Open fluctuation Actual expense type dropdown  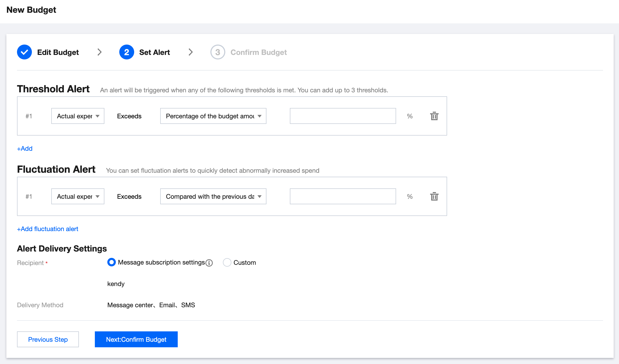click(x=78, y=196)
